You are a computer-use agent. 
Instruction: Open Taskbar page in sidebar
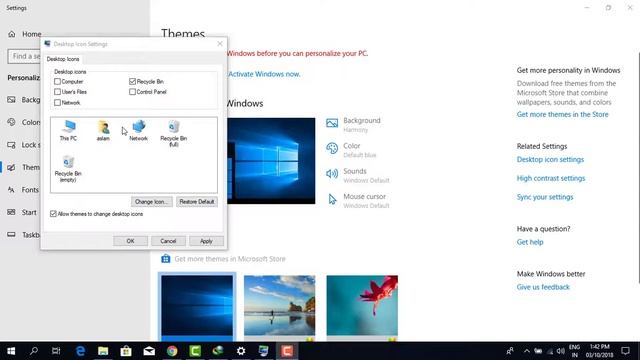point(23,235)
